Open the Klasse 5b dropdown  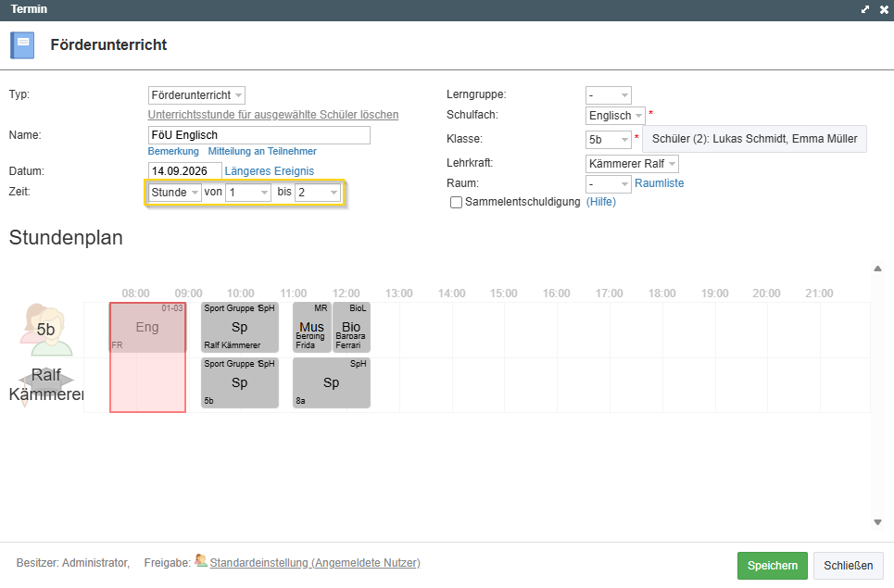[609, 140]
